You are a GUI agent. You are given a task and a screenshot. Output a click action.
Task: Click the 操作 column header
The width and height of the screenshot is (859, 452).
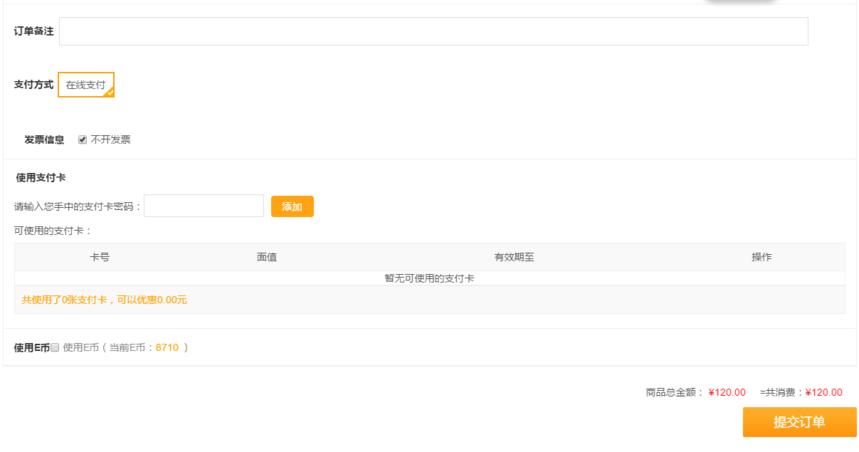tap(761, 257)
